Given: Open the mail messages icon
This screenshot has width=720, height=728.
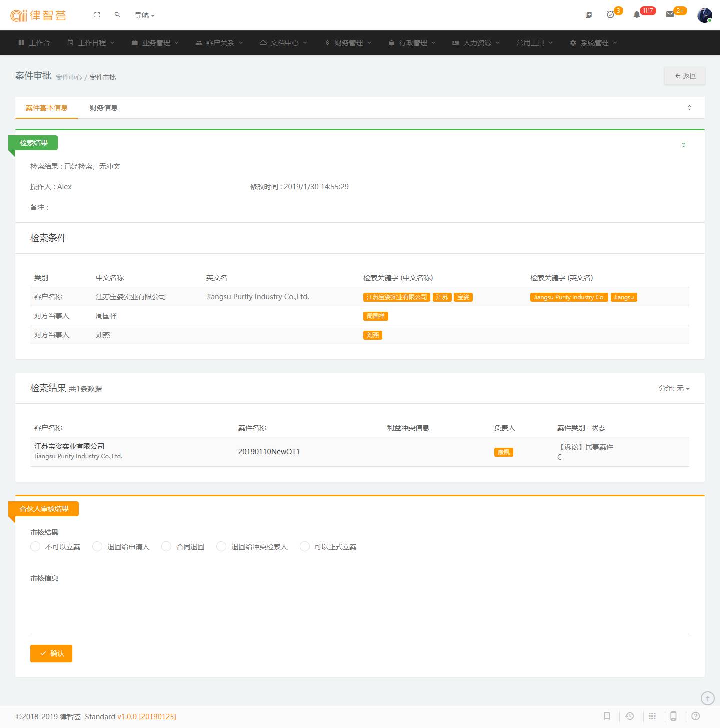Looking at the screenshot, I should point(670,15).
